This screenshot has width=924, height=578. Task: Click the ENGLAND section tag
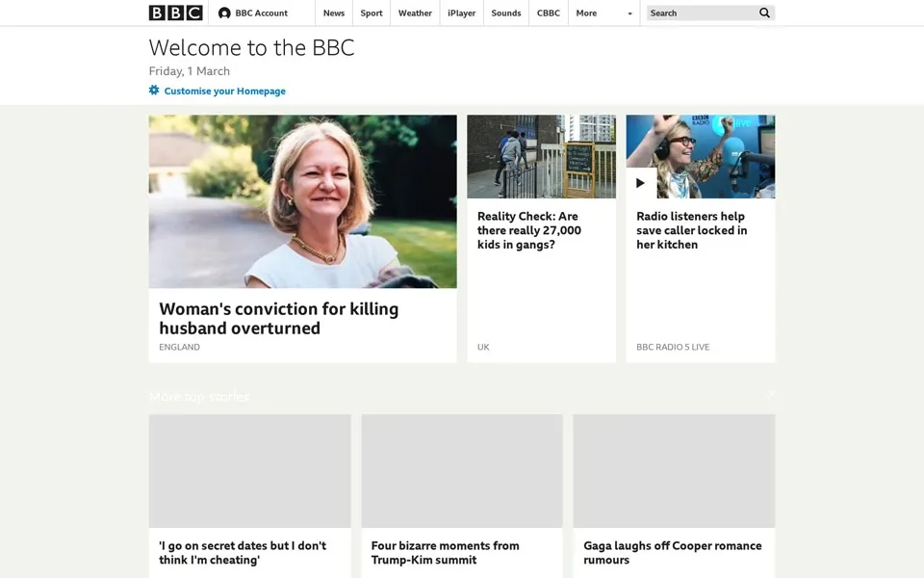point(179,347)
